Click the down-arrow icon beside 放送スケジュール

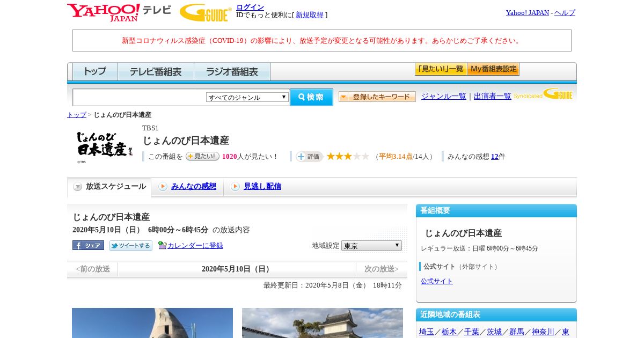(78, 187)
